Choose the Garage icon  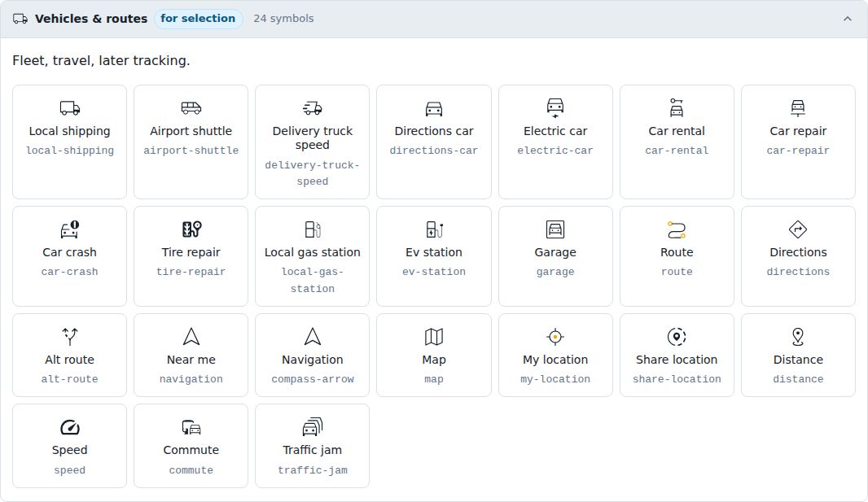click(x=555, y=229)
